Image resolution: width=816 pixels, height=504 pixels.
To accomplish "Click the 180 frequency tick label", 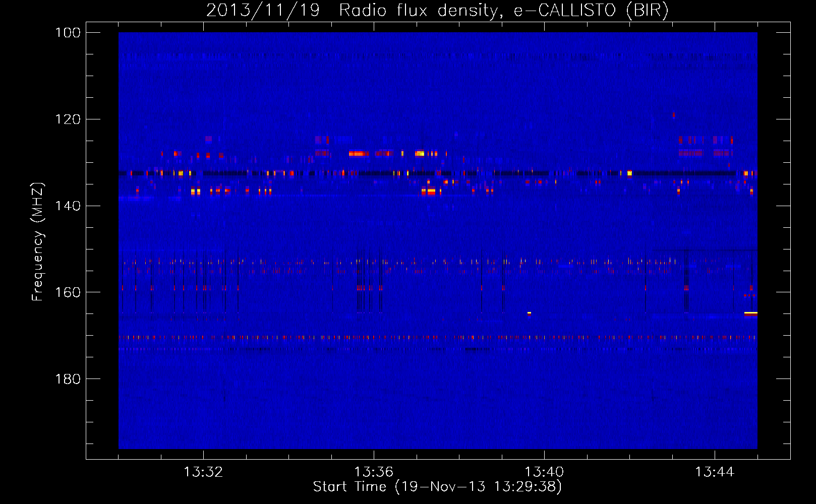I will tap(68, 379).
